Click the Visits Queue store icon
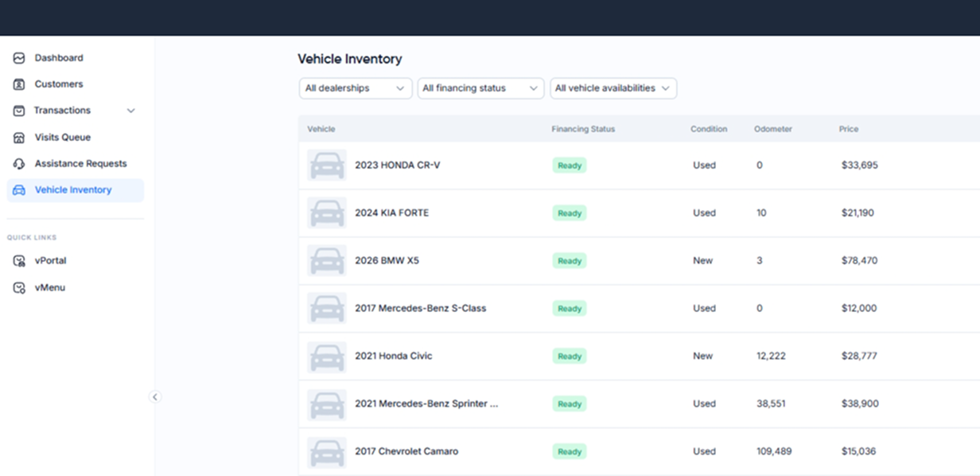 tap(19, 138)
